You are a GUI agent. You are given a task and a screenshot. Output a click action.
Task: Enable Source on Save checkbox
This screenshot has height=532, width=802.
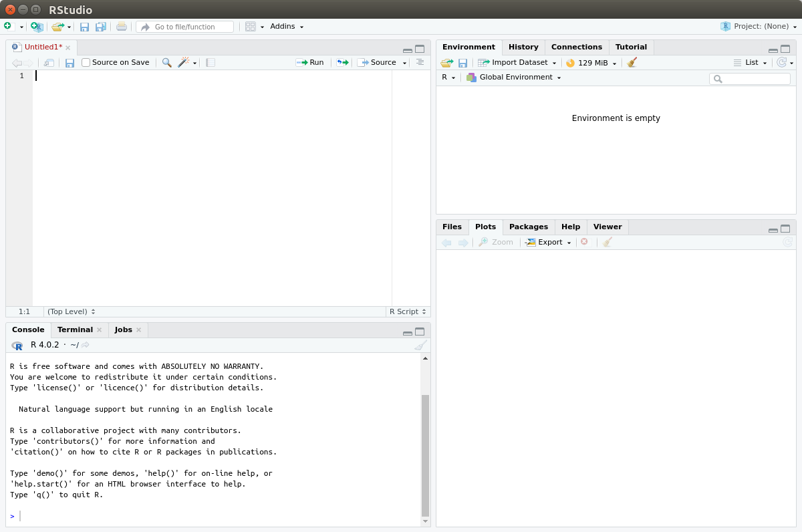pyautogui.click(x=86, y=63)
